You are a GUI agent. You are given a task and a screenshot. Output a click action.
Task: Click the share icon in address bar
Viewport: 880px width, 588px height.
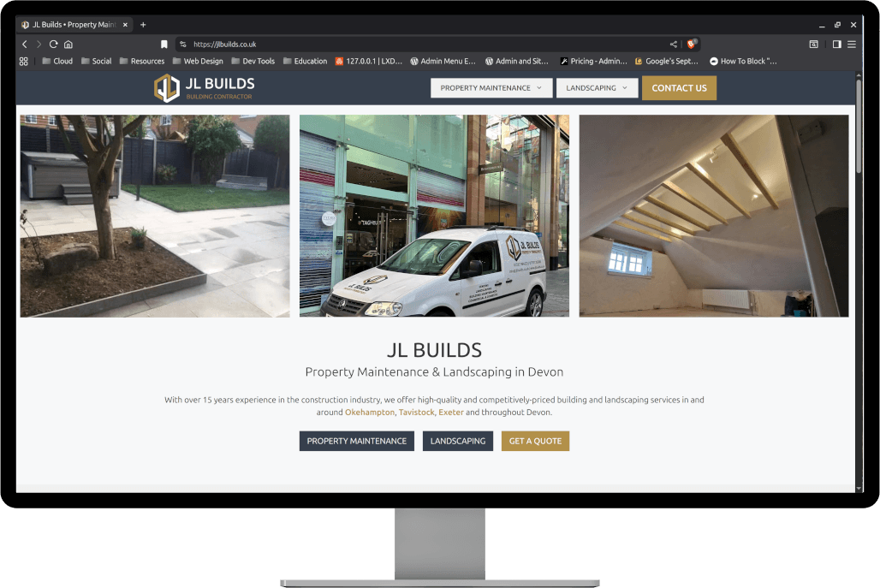674,44
